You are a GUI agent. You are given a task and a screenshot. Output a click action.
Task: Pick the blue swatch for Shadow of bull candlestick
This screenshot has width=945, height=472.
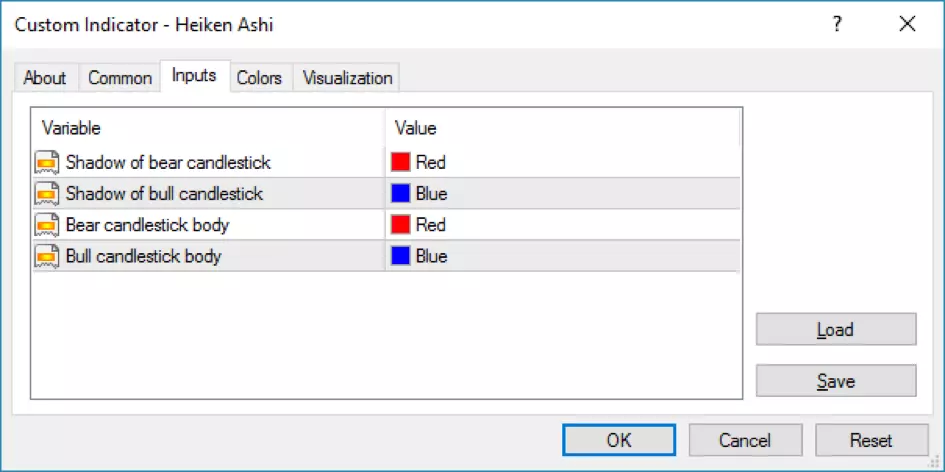click(400, 194)
